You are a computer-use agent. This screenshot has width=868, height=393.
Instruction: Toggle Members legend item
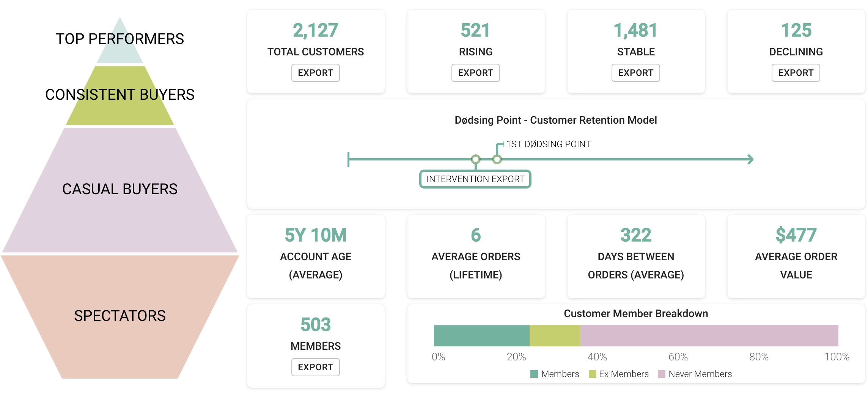coord(555,374)
